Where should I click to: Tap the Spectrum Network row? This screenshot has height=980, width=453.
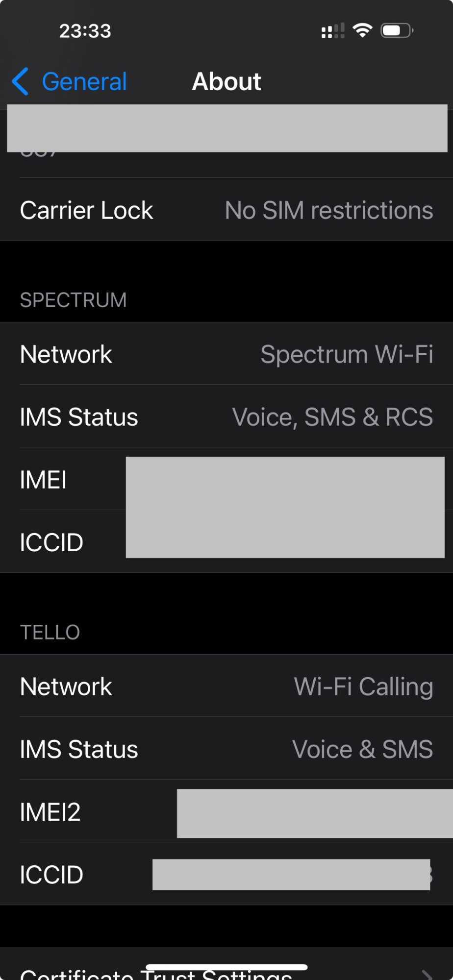click(x=226, y=354)
